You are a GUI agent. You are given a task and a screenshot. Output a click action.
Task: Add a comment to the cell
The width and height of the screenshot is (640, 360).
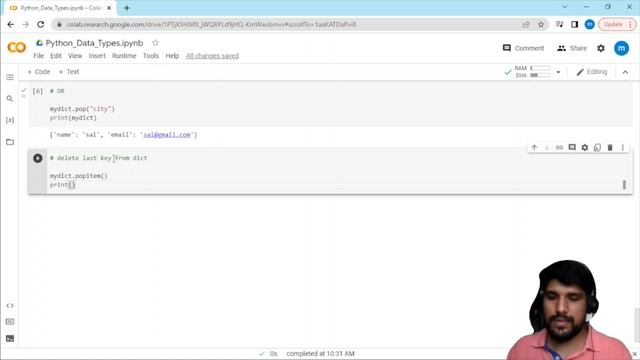coord(572,147)
